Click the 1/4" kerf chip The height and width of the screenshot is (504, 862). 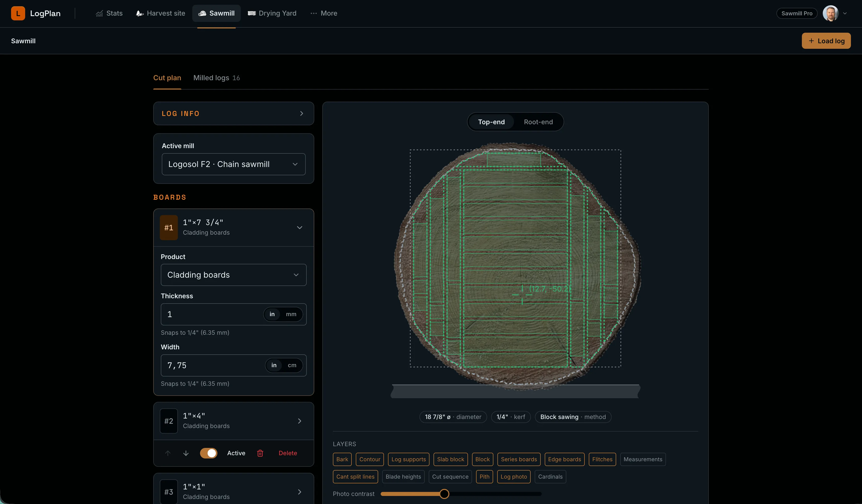(511, 417)
